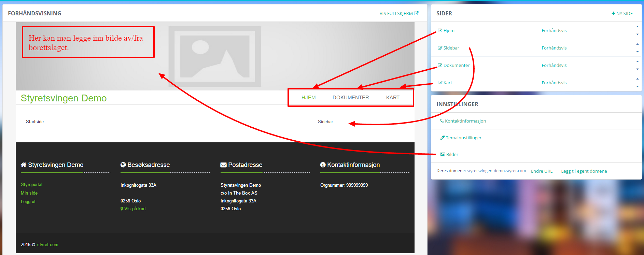
Task: Click the Endre URL link
Action: tap(541, 171)
